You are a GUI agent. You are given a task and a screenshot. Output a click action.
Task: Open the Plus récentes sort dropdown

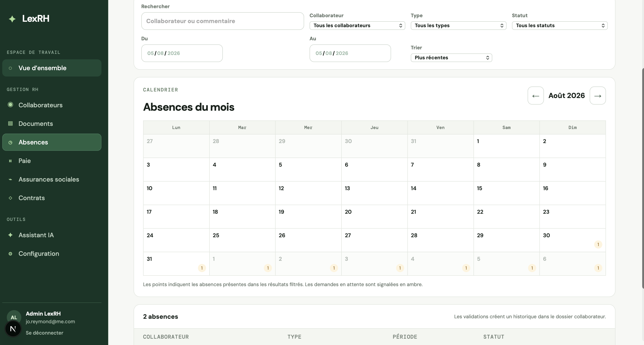tap(451, 58)
